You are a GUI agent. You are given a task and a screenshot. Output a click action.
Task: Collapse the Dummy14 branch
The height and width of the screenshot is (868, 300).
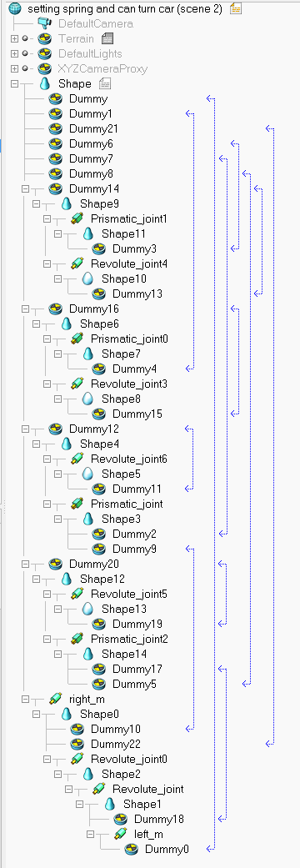click(x=25, y=188)
